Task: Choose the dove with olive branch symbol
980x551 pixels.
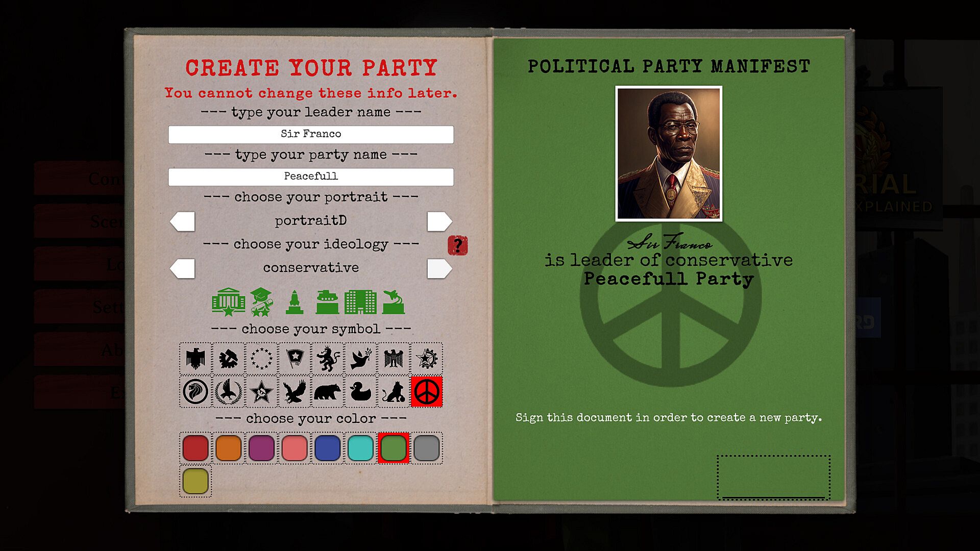Action: [360, 359]
